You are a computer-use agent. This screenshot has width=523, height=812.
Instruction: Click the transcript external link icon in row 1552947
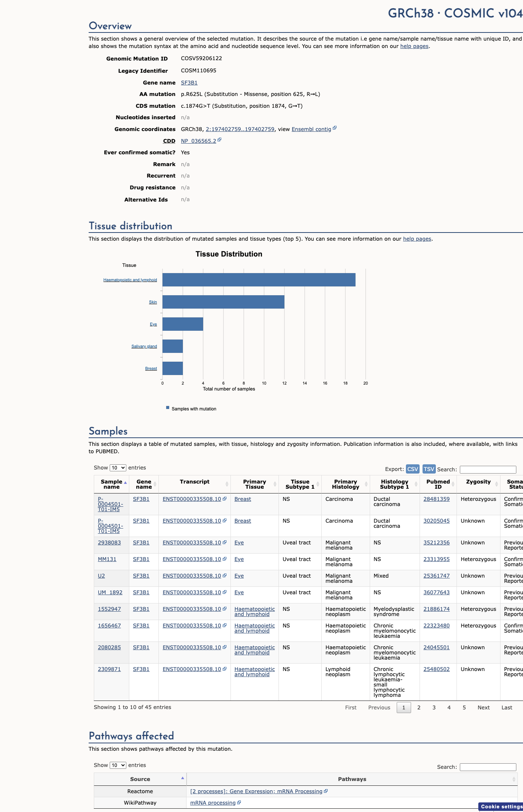225,609
